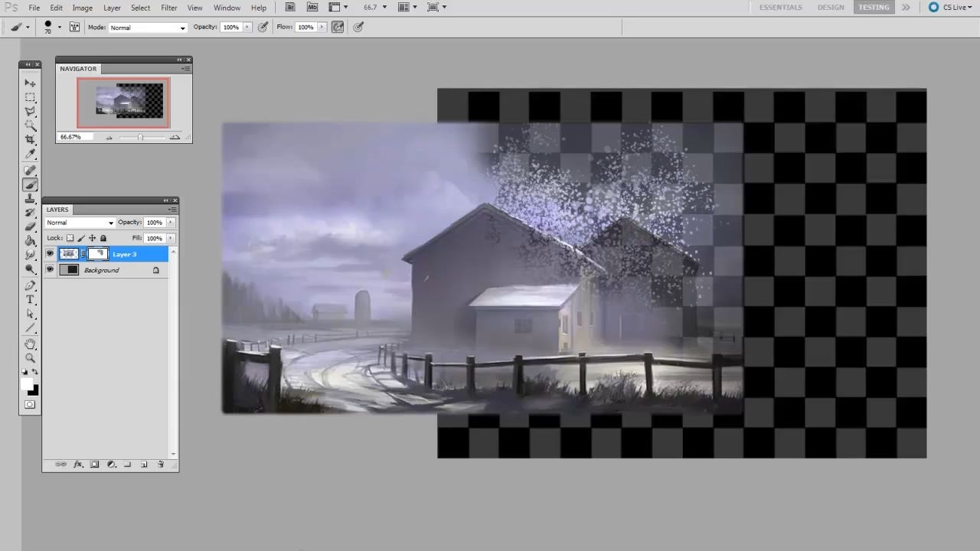980x551 pixels.
Task: Select the History Brush tool
Action: 30,213
